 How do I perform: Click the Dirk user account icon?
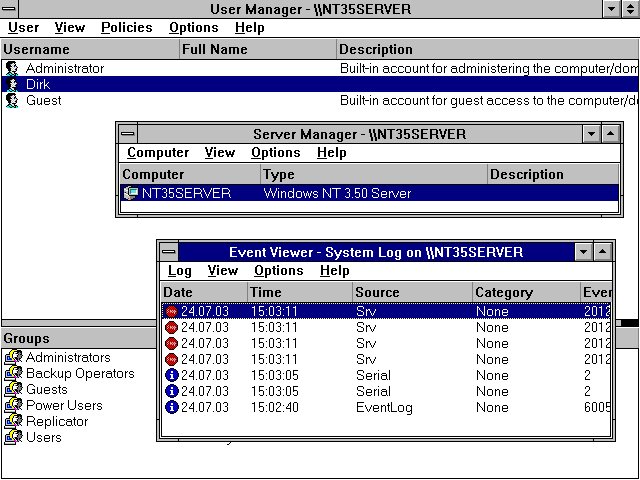(12, 84)
